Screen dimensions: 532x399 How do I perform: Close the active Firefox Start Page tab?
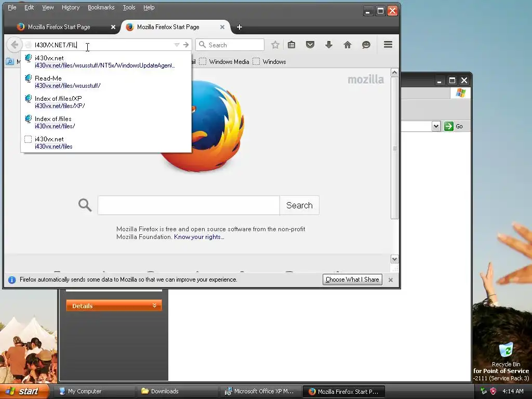(222, 27)
